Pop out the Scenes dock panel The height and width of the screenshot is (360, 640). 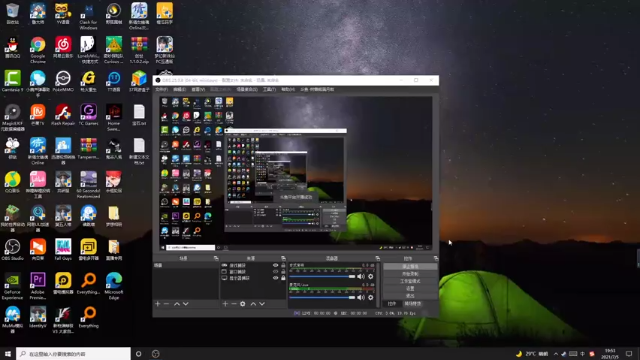(x=216, y=258)
